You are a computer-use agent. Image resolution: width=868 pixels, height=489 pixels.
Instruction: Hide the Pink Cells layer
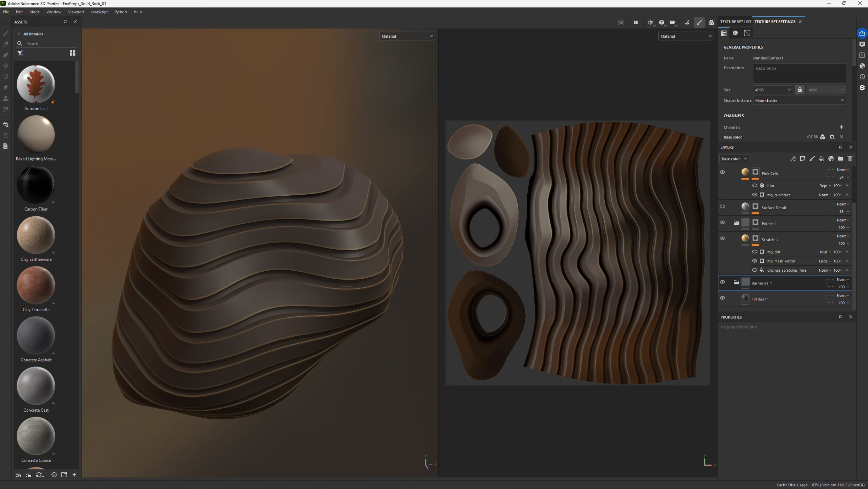pos(722,172)
